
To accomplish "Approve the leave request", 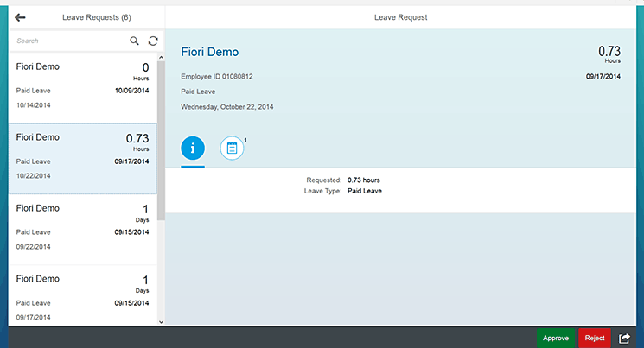I will [556, 339].
